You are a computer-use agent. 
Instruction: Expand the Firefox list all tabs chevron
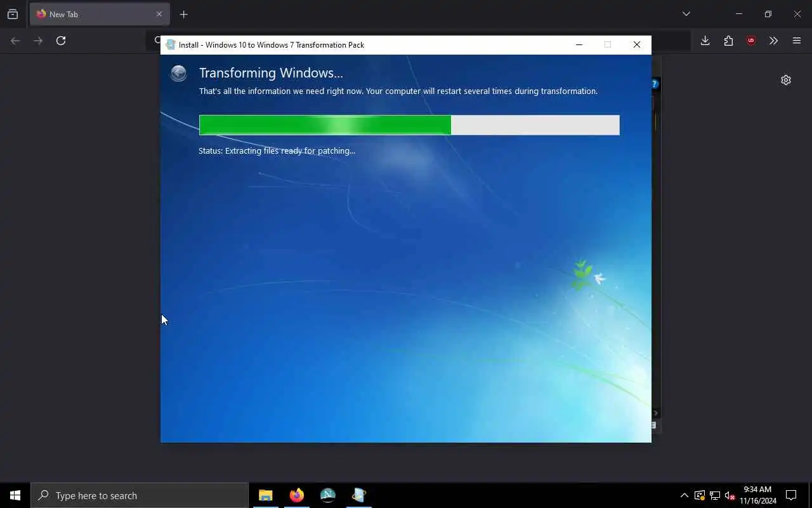tap(686, 14)
